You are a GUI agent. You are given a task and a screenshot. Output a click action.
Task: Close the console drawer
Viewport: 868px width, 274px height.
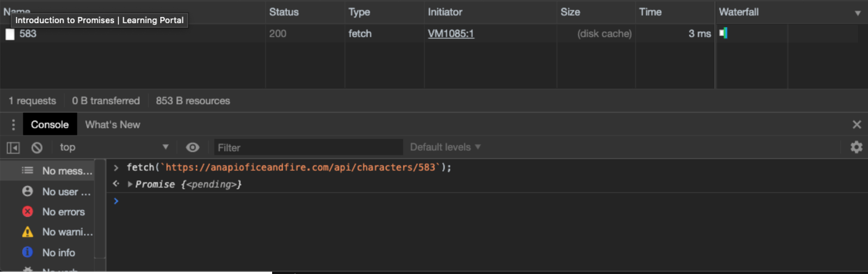coord(856,125)
